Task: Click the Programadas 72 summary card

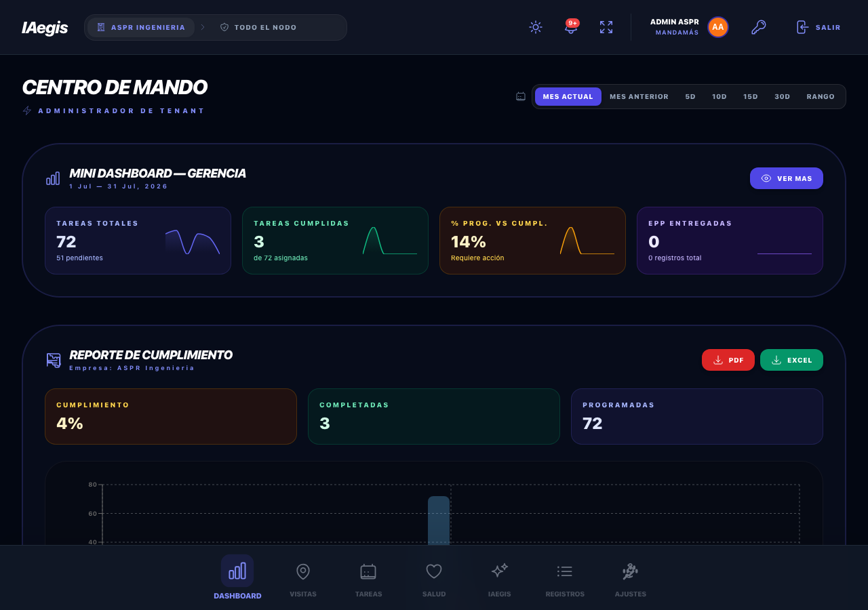Action: [697, 416]
